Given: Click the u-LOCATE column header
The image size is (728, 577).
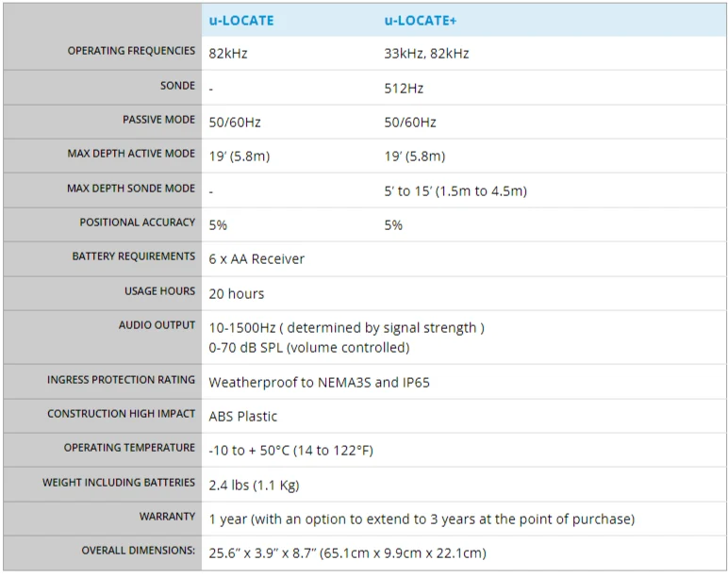Looking at the screenshot, I should click(241, 21).
